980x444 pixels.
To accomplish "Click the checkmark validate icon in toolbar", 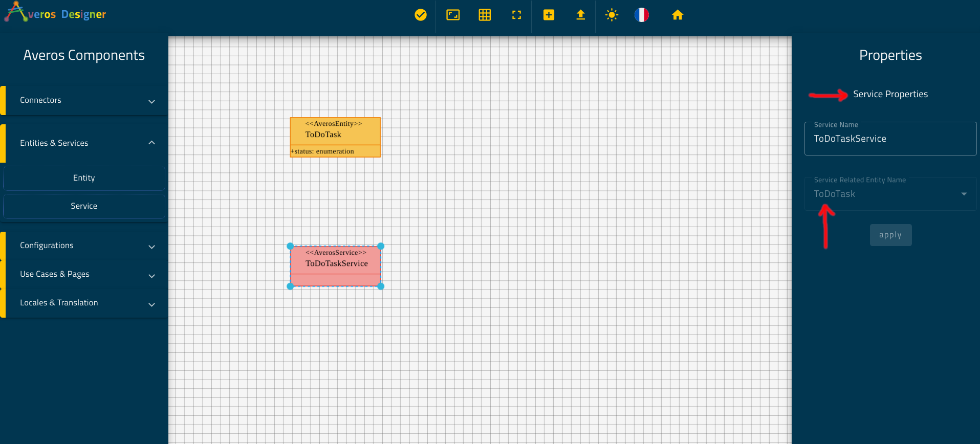I will coord(421,15).
